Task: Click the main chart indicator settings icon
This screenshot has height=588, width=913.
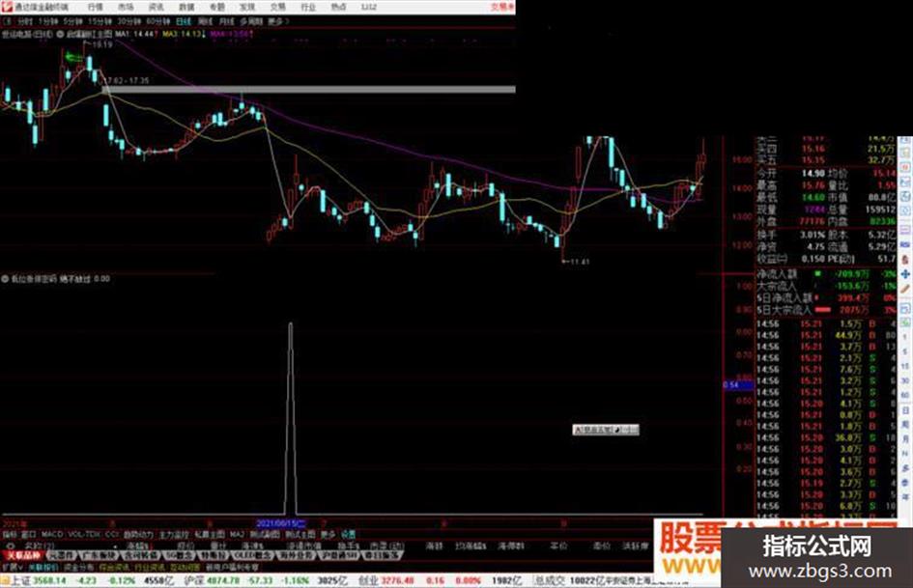Action: coord(61,35)
